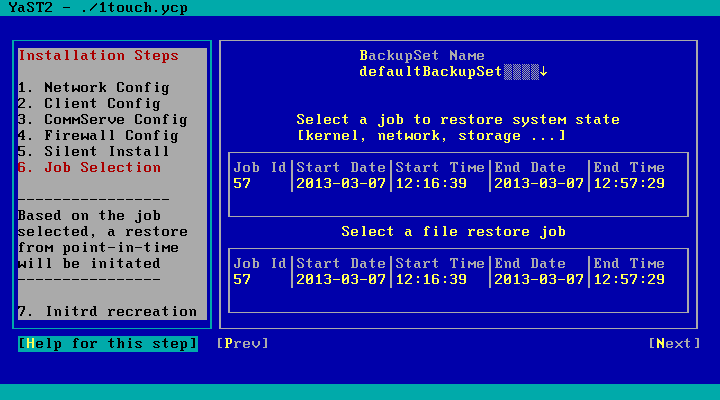Open Help for this step
The width and height of the screenshot is (720, 400).
coord(107,343)
